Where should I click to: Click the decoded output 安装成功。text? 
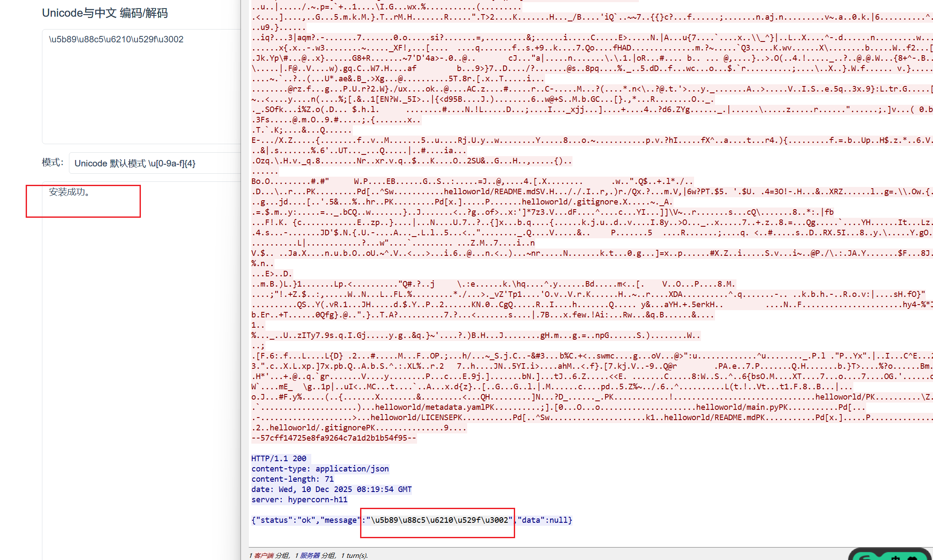69,192
